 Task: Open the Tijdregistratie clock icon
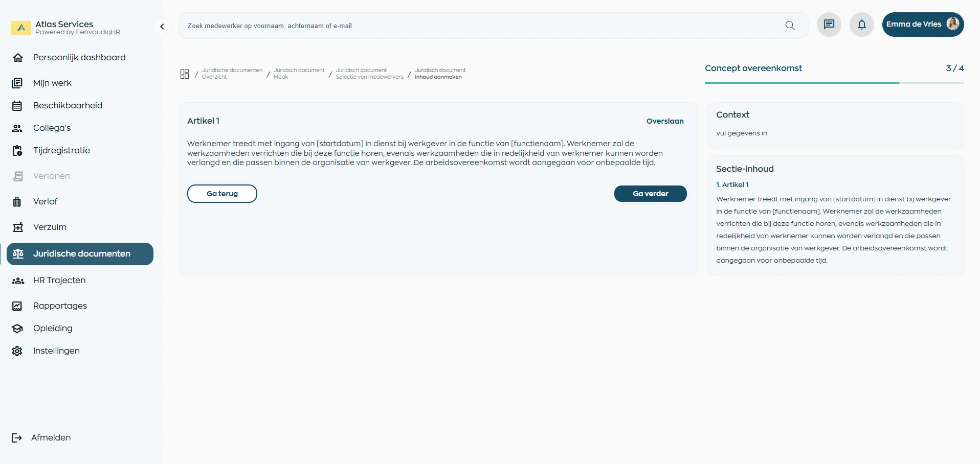pos(18,150)
